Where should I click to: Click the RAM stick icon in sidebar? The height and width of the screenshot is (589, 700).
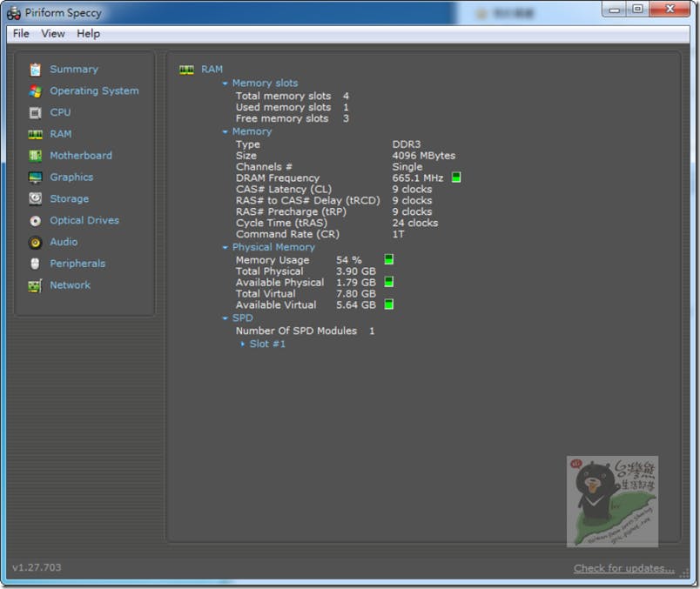[x=36, y=134]
